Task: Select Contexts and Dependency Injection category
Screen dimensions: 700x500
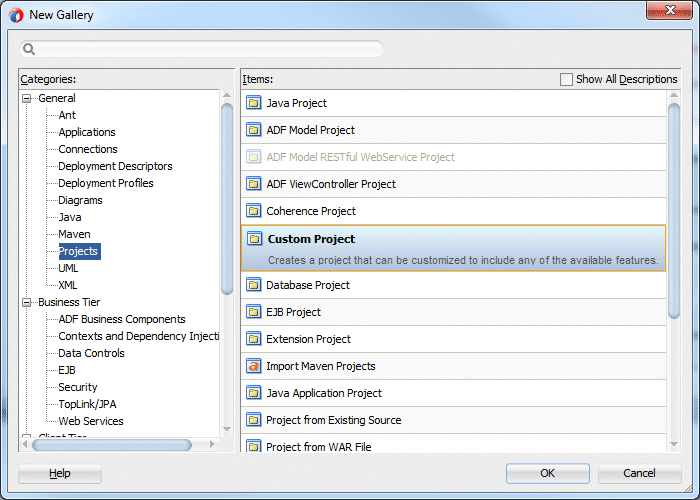Action: (x=139, y=336)
